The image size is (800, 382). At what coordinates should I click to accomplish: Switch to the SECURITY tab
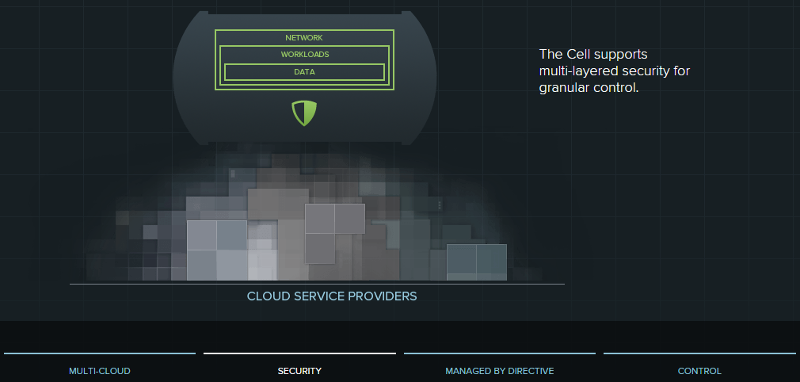(x=299, y=371)
